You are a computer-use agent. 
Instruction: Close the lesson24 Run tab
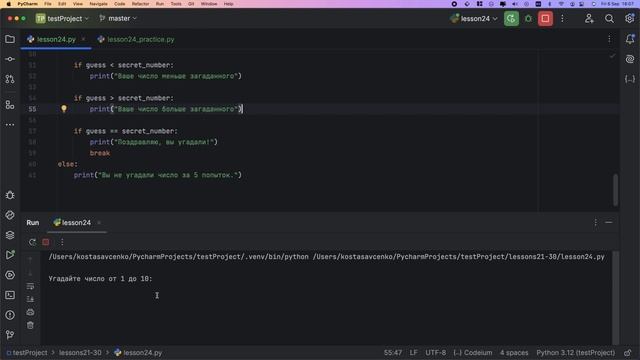(99, 223)
